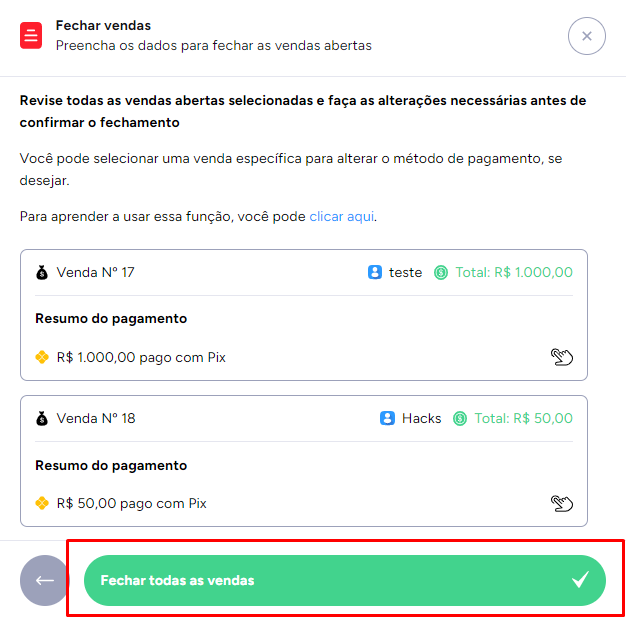
Task: Click the money bag icon for Venda Nº 18
Action: point(42,418)
